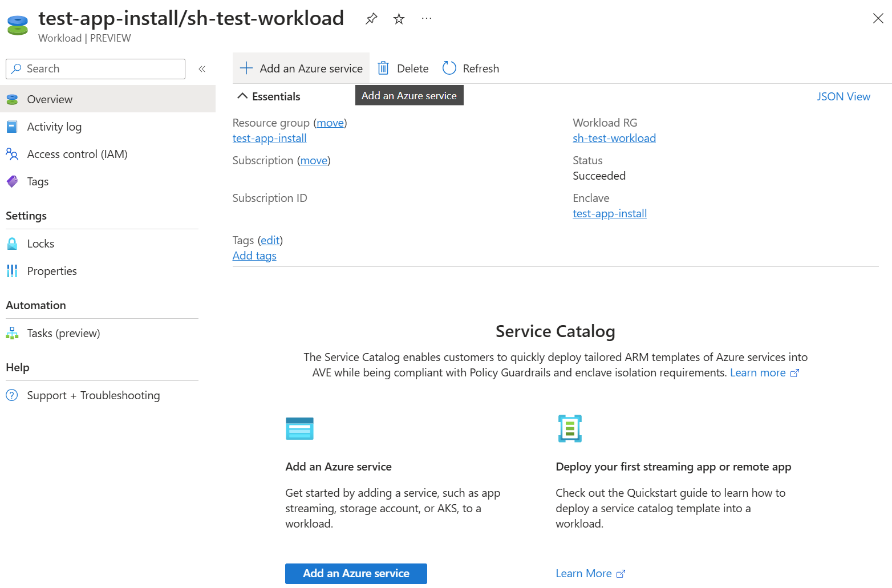Click the Properties bars icon
The image size is (892, 588).
[12, 271]
